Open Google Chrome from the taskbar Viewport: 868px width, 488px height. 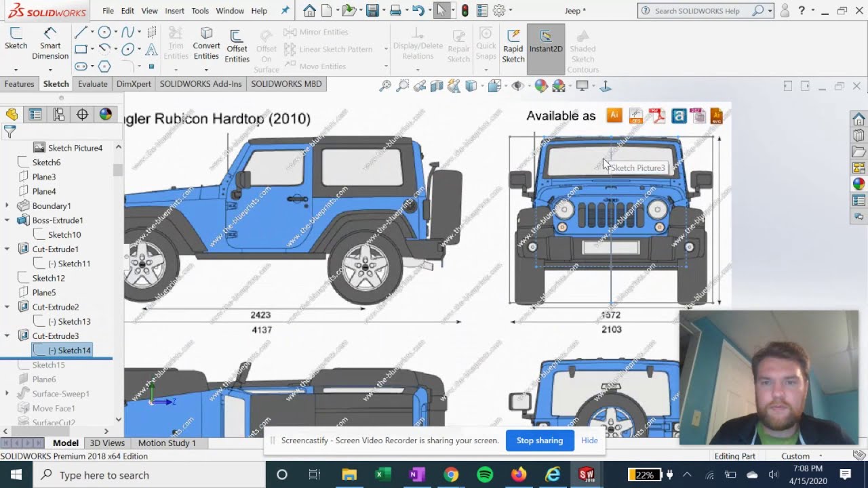coord(451,474)
